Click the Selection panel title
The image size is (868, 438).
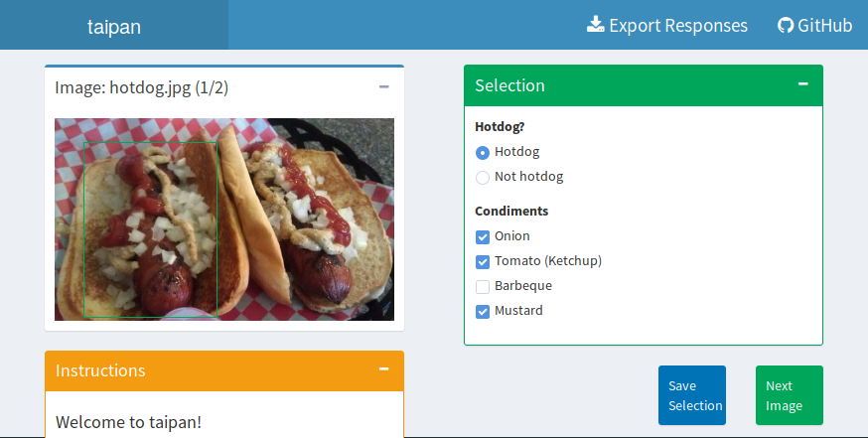[x=509, y=85]
